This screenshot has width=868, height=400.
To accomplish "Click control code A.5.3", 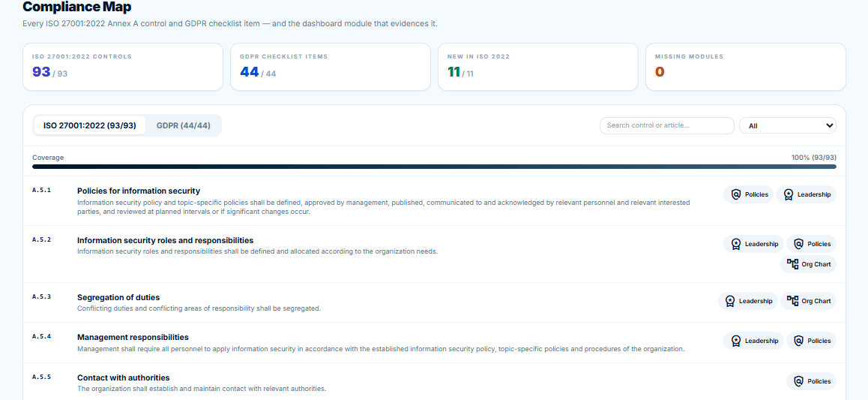I will (41, 297).
